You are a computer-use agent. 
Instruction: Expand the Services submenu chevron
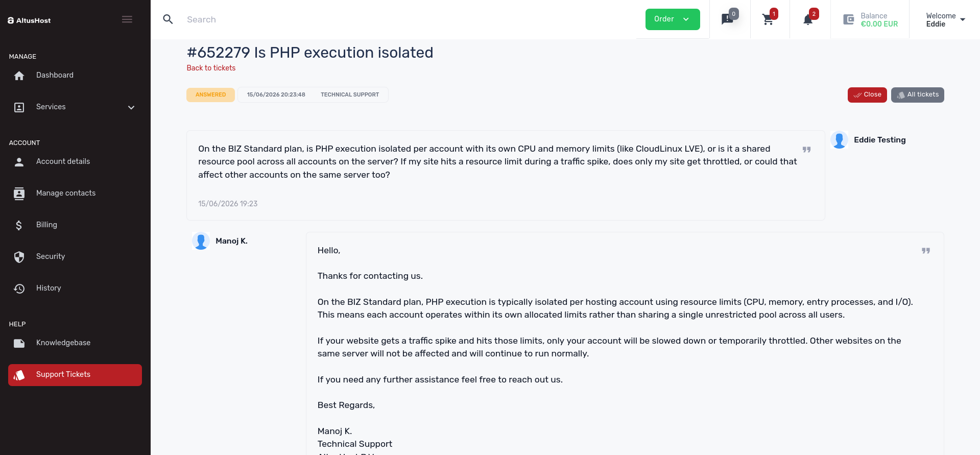point(131,107)
